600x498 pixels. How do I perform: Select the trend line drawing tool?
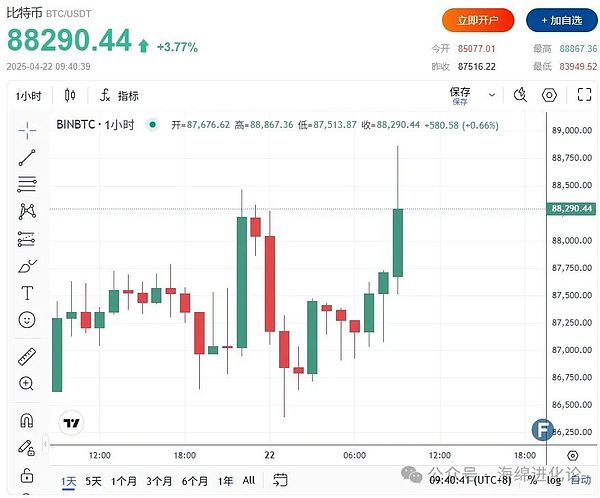point(27,157)
